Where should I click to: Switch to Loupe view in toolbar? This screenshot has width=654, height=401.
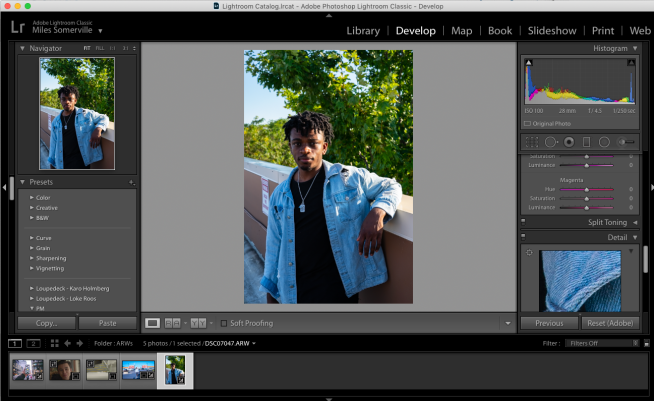tap(153, 323)
